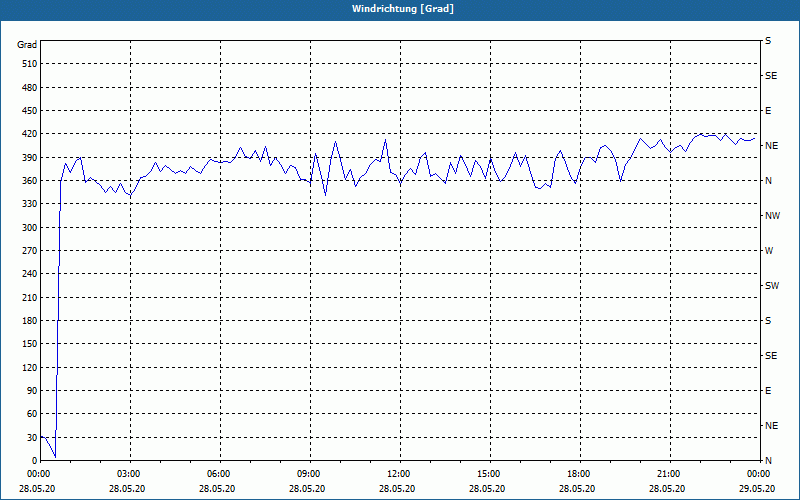Click the 03:00 time label
This screenshot has width=800, height=500.
131,474
